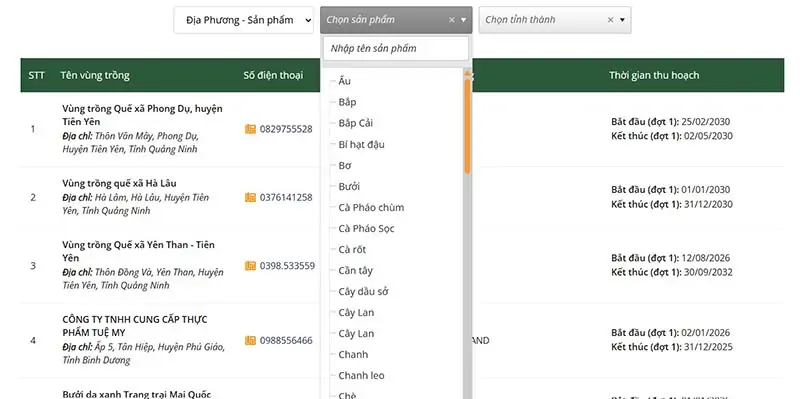Select Cây dầu sở option

pyautogui.click(x=363, y=291)
